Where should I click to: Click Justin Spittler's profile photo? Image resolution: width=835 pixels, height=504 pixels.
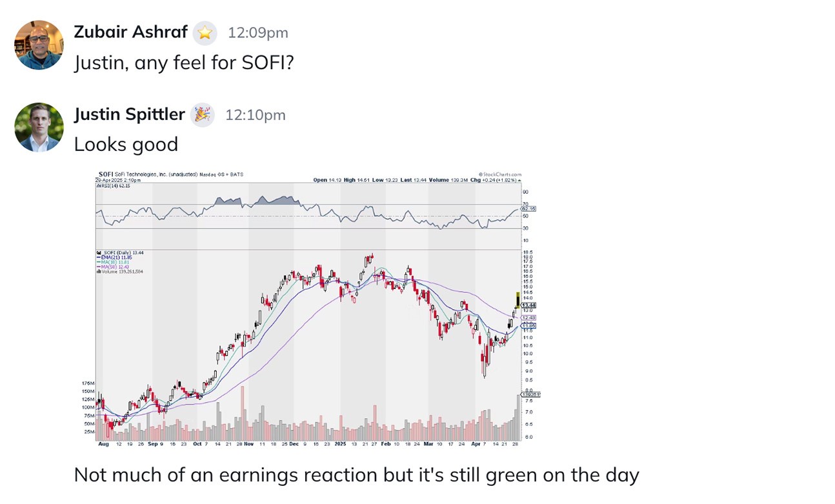(x=39, y=127)
